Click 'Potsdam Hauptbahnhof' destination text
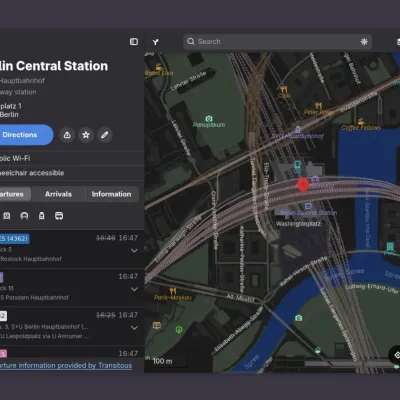Viewport: 400px width, 400px height. pos(37,297)
